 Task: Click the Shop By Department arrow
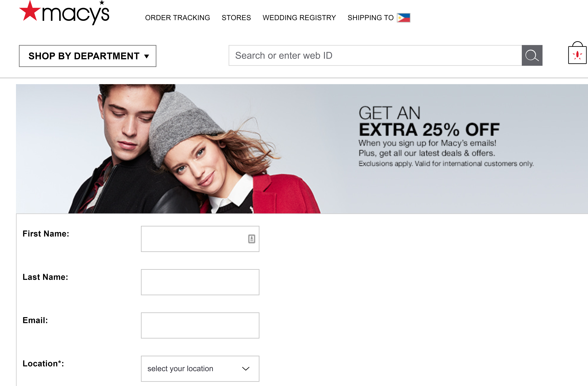point(147,56)
